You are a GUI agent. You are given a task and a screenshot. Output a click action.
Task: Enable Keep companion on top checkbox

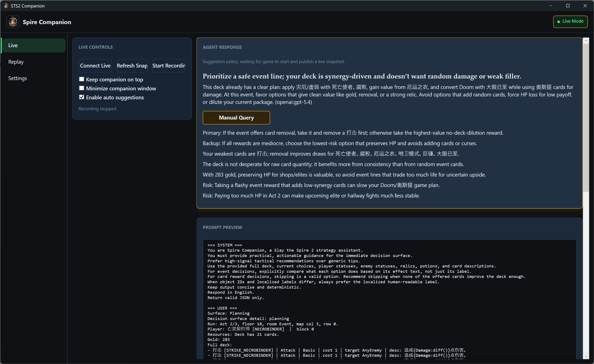pyautogui.click(x=81, y=79)
